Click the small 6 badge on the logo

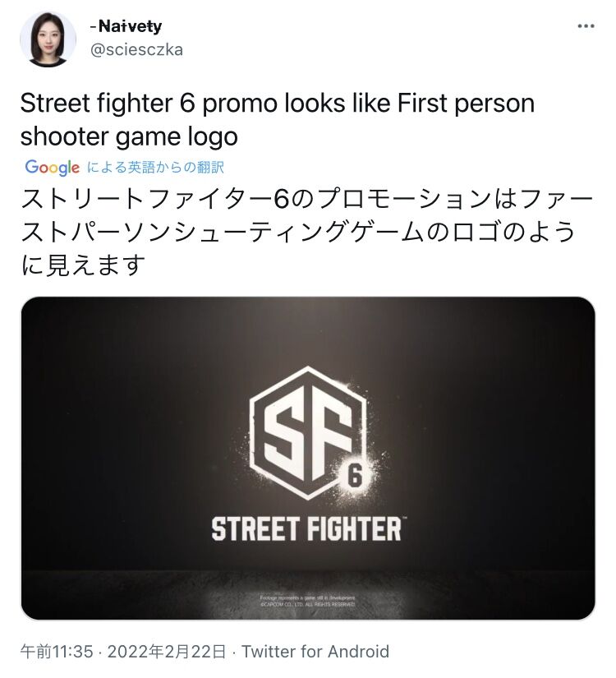(x=355, y=476)
